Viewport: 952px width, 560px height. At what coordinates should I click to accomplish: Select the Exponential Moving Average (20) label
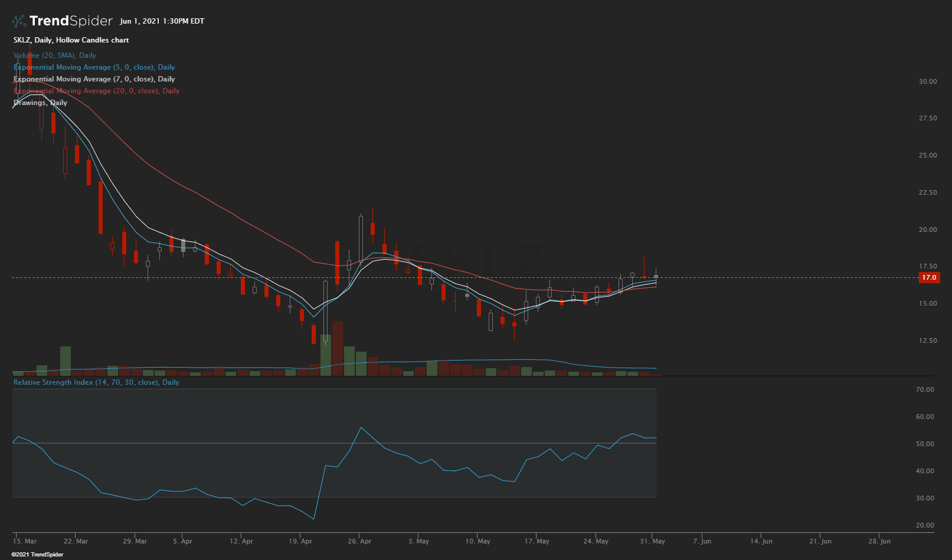pyautogui.click(x=96, y=91)
